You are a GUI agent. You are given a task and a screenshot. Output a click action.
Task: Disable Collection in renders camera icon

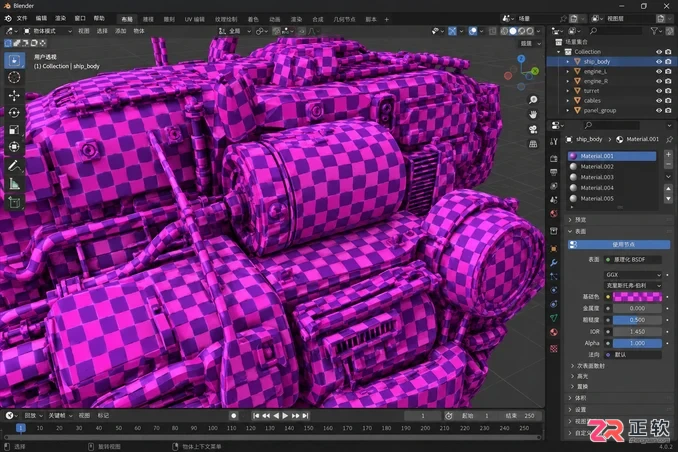coord(668,51)
